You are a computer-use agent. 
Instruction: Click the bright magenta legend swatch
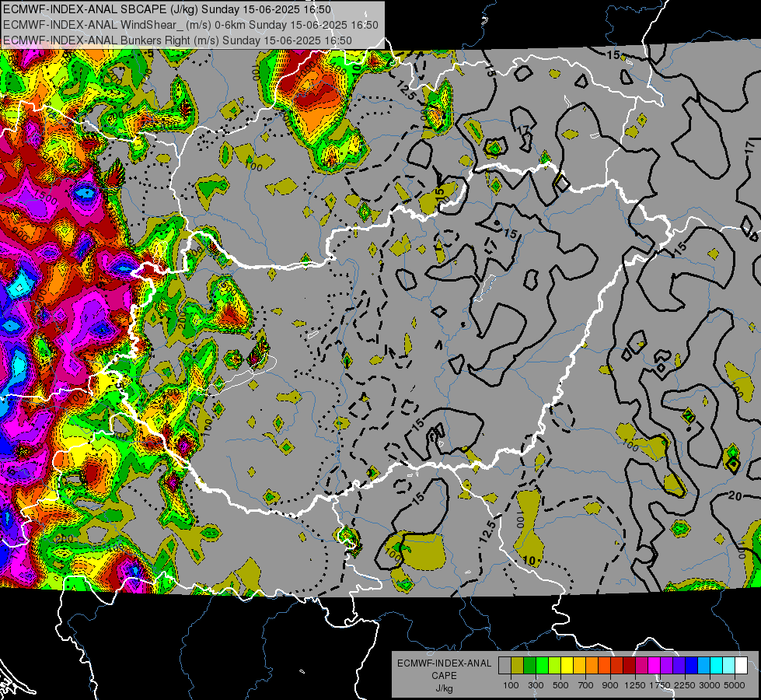pos(655,665)
